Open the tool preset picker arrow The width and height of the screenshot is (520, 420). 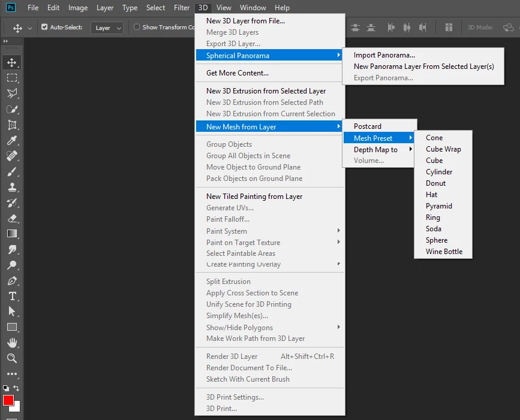[x=30, y=28]
